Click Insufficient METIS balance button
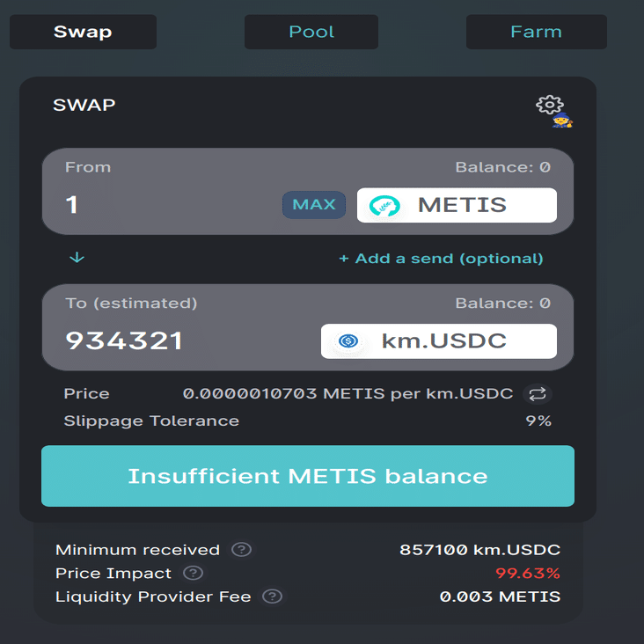The height and width of the screenshot is (644, 644). tap(308, 476)
